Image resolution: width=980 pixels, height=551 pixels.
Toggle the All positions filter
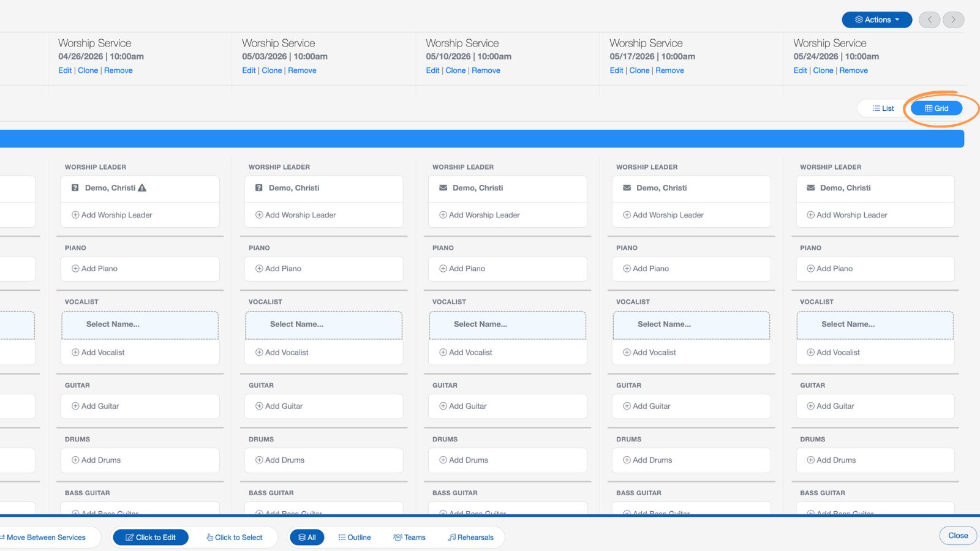(306, 538)
